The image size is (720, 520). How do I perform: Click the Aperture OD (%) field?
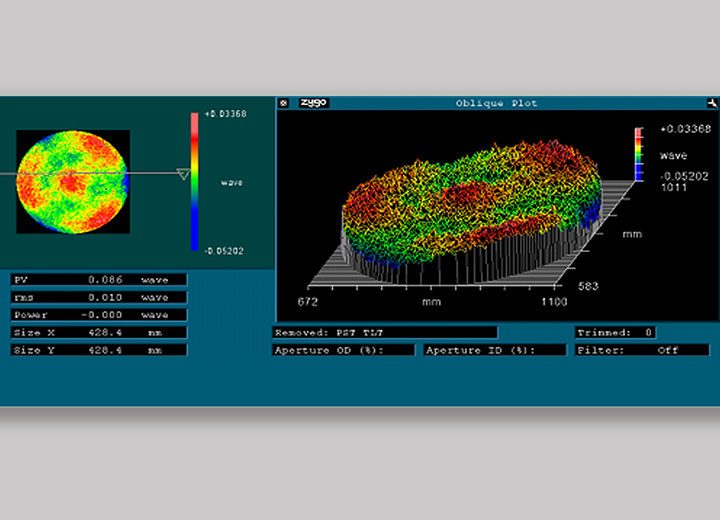coord(343,350)
